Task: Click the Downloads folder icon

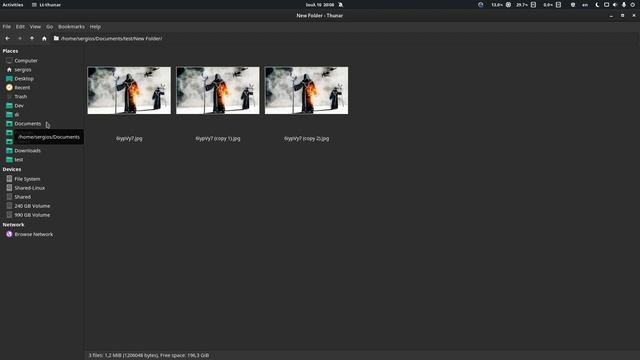Action: 9,151
